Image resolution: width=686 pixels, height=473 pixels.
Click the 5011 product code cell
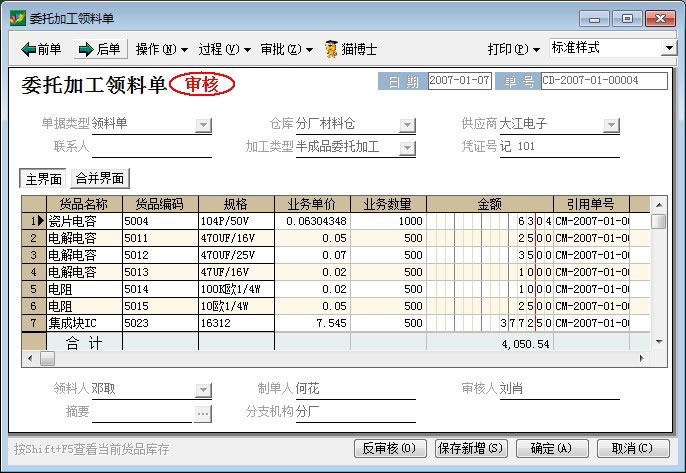(160, 238)
